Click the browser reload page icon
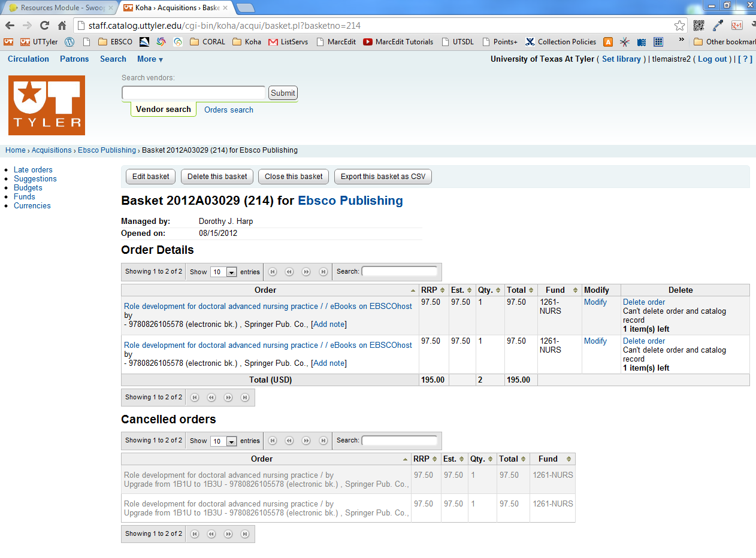The height and width of the screenshot is (558, 756). tap(44, 26)
